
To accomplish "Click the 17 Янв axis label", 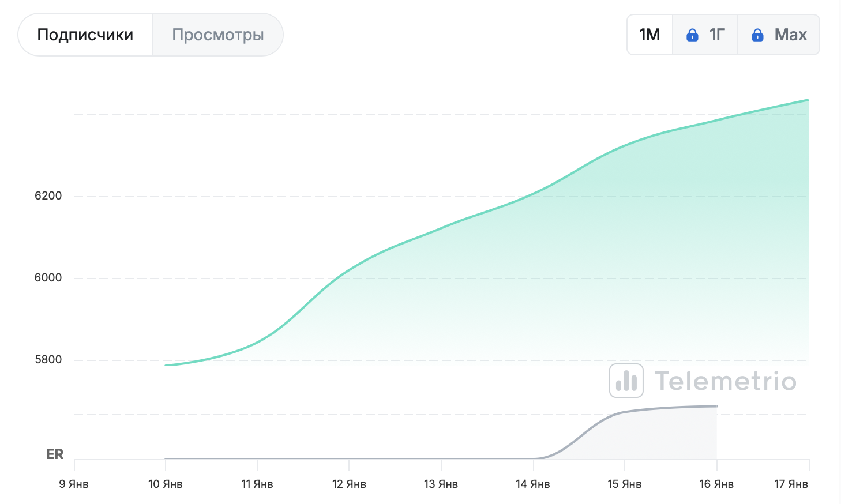I will (791, 484).
